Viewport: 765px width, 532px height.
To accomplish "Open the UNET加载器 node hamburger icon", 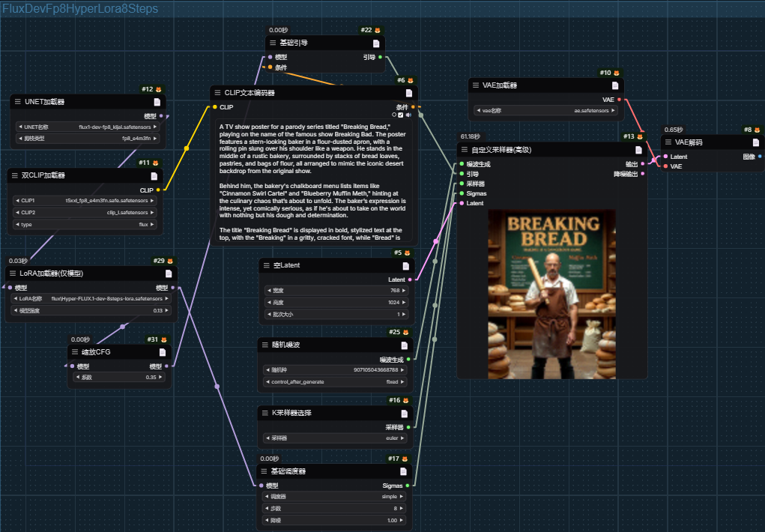I will pyautogui.click(x=17, y=101).
